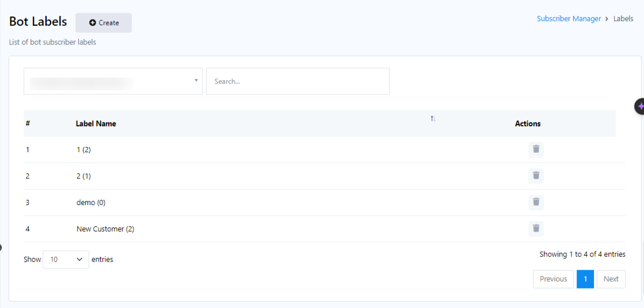Go to the Next page
Screen dimensions: 644x308
click(x=611, y=279)
